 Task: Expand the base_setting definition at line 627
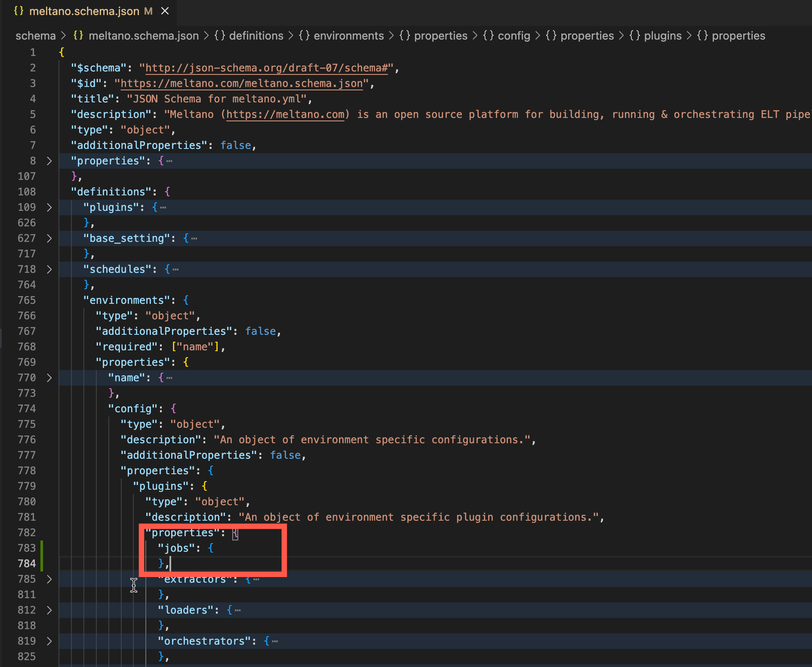pyautogui.click(x=49, y=238)
